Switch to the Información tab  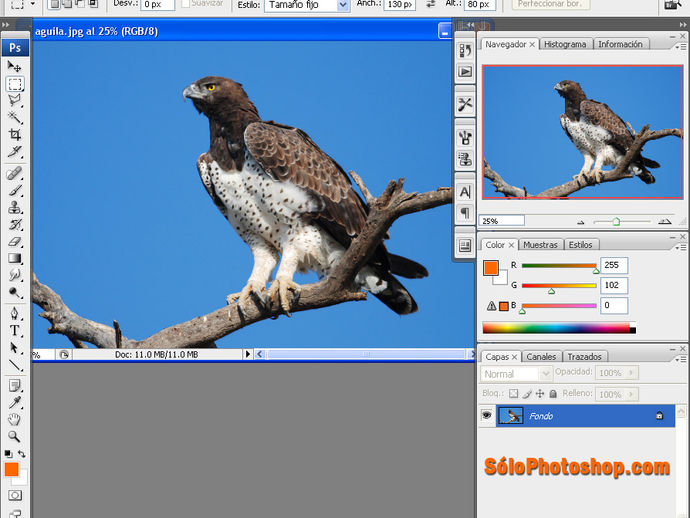[620, 44]
